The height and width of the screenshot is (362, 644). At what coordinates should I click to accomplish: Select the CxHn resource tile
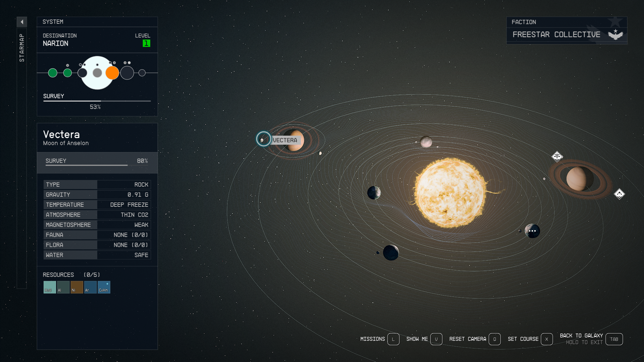coord(104,287)
